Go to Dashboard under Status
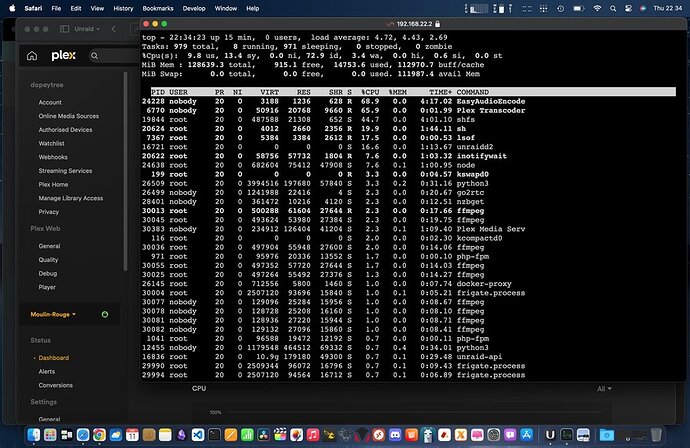Screen dimensions: 690x448 pos(54,358)
